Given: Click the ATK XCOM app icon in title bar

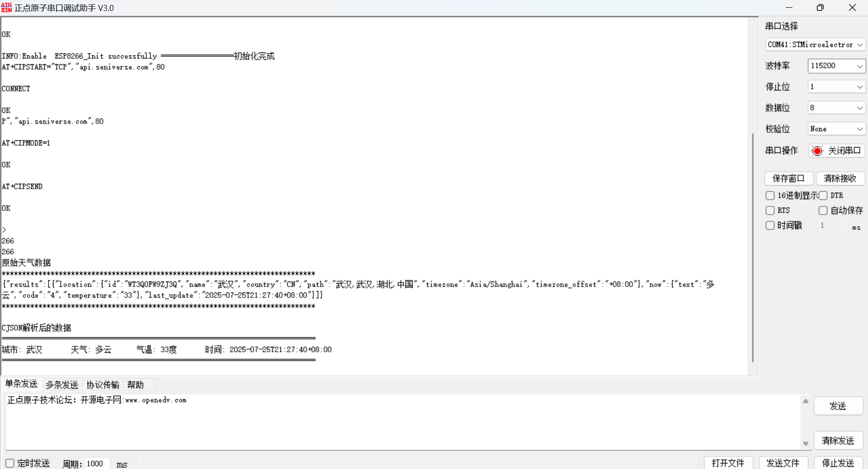Looking at the screenshot, I should 6,8.
